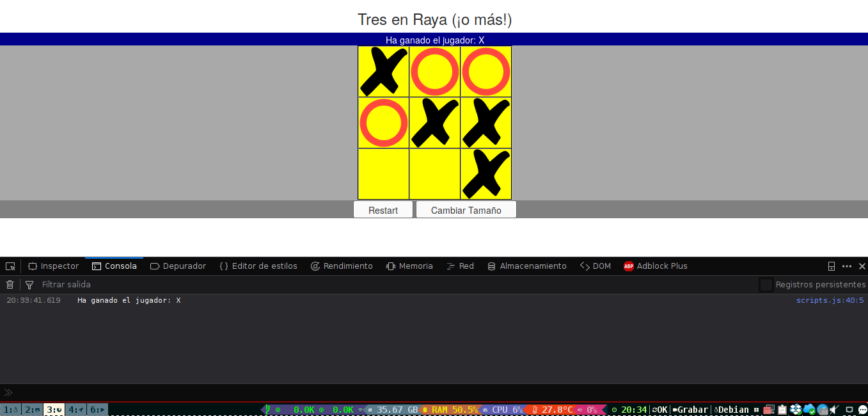Image resolution: width=868 pixels, height=416 pixels.
Task: Click the funnel filter icon
Action: [29, 285]
